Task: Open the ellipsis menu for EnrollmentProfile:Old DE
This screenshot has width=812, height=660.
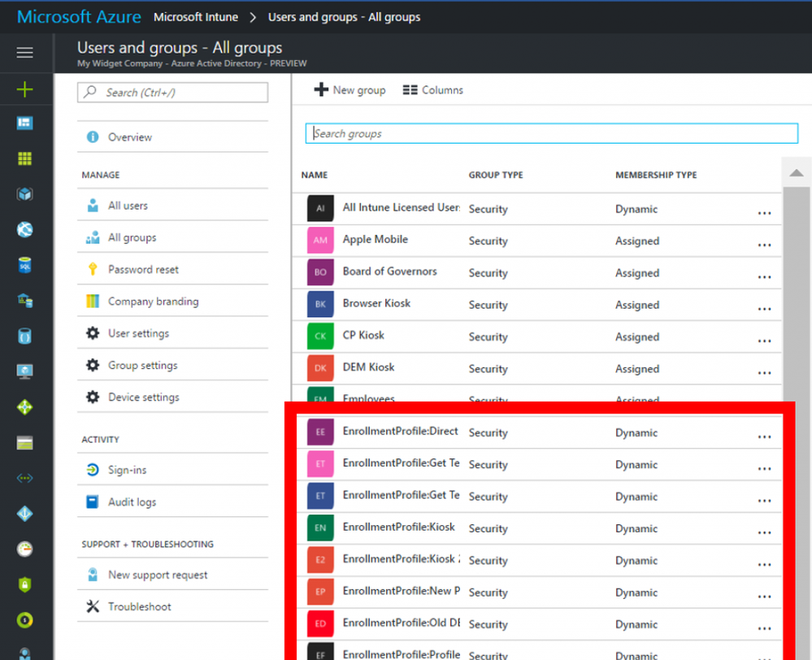Action: point(764,627)
